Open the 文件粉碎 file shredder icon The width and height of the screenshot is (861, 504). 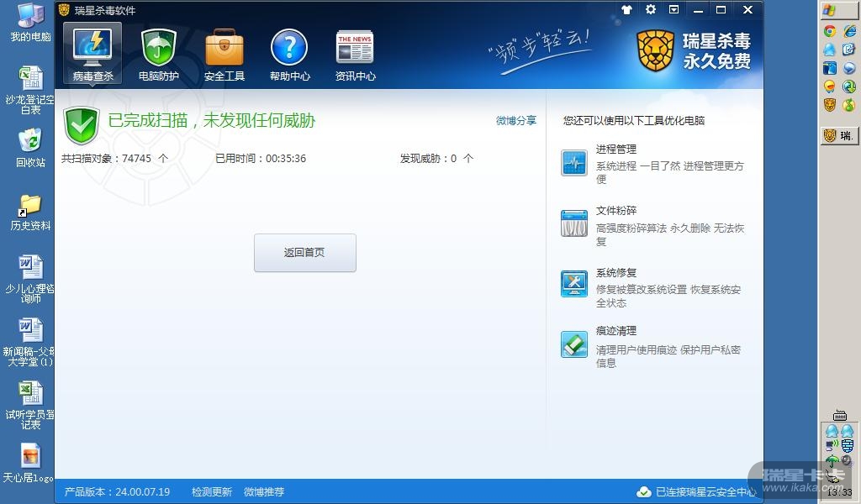(574, 223)
